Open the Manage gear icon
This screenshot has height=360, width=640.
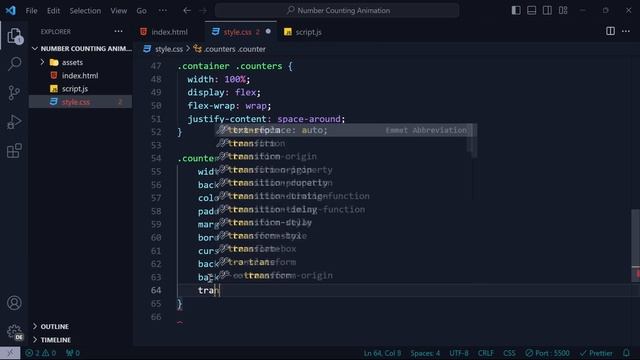coord(14,331)
